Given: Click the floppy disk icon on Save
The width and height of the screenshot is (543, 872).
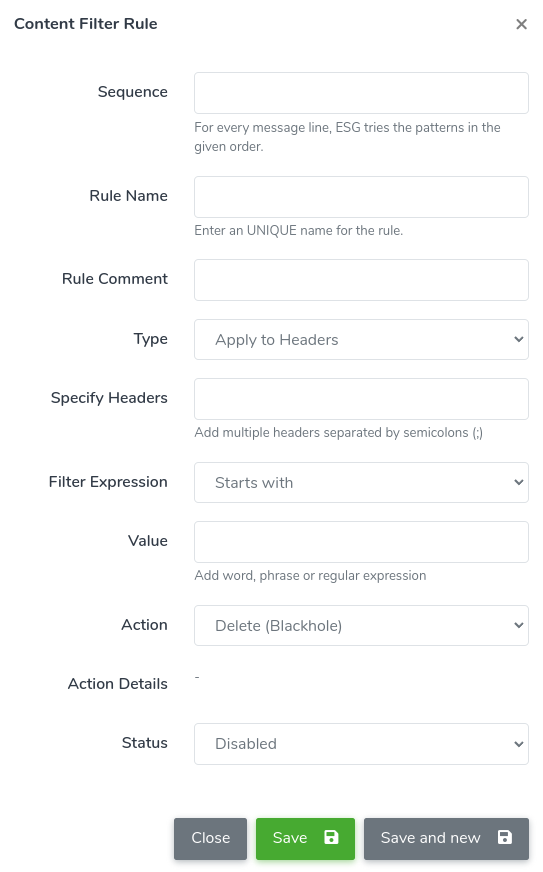Looking at the screenshot, I should point(331,837).
